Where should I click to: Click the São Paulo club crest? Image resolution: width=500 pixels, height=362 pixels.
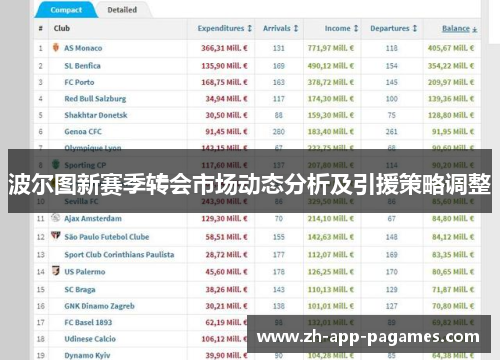point(55,236)
